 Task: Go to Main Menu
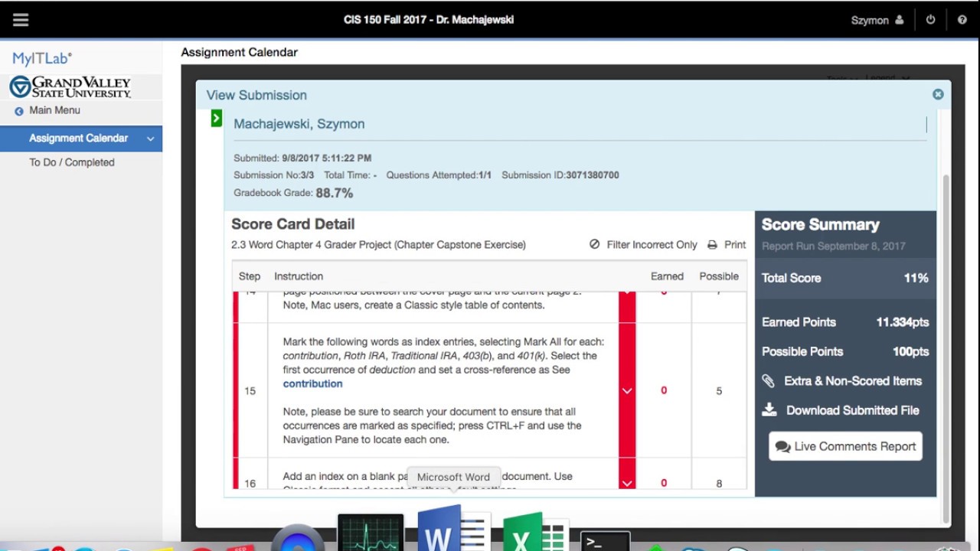pos(54,110)
